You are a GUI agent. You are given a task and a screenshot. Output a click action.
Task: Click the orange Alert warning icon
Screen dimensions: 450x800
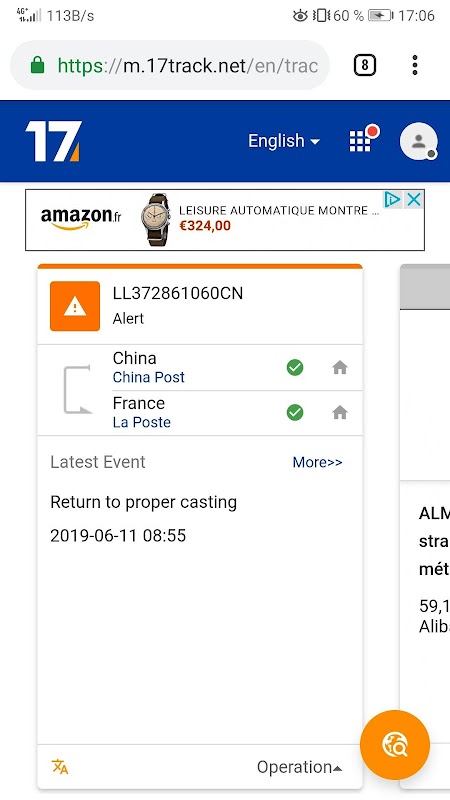pyautogui.click(x=75, y=306)
